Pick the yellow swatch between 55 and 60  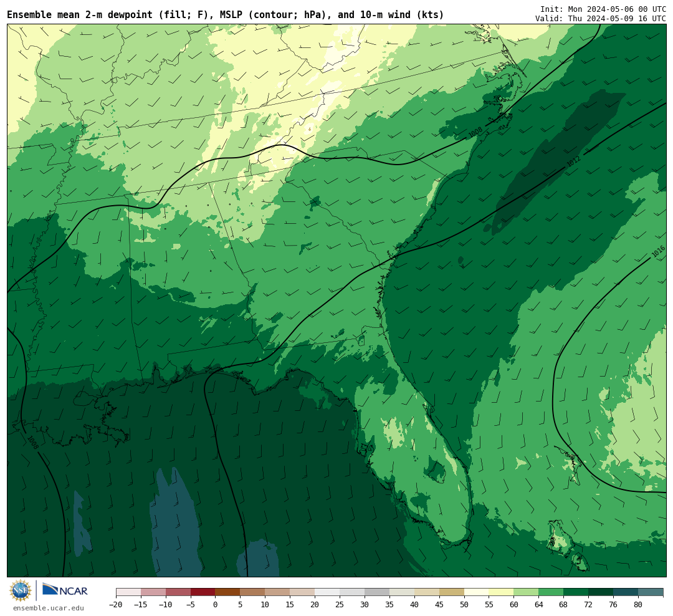coord(502,592)
